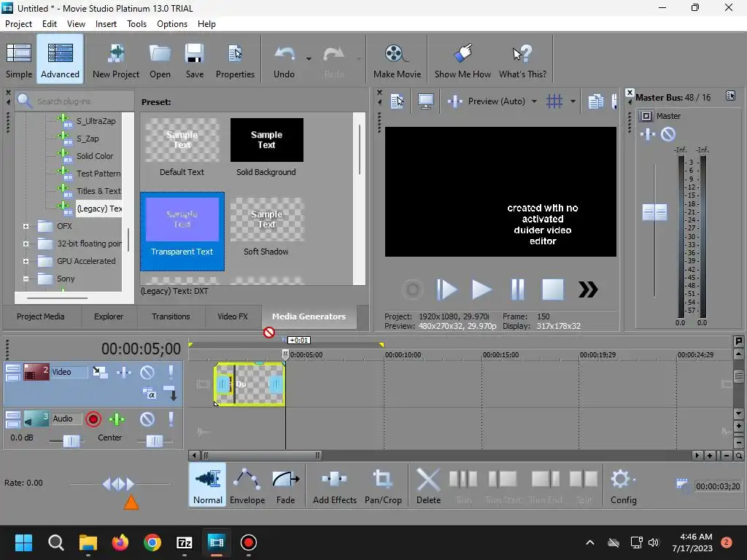
Task: Focus the Search plug-ins field
Action: [76, 101]
